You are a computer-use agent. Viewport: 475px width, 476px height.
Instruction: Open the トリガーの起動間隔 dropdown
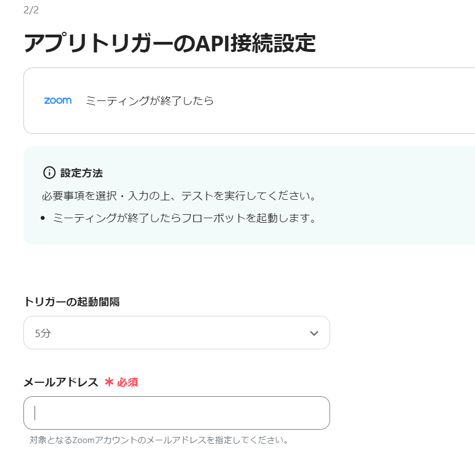click(176, 333)
